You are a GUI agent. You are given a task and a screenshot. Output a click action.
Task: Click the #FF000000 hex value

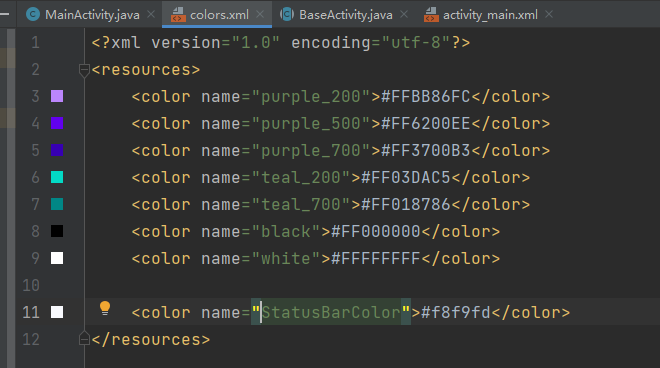point(376,231)
